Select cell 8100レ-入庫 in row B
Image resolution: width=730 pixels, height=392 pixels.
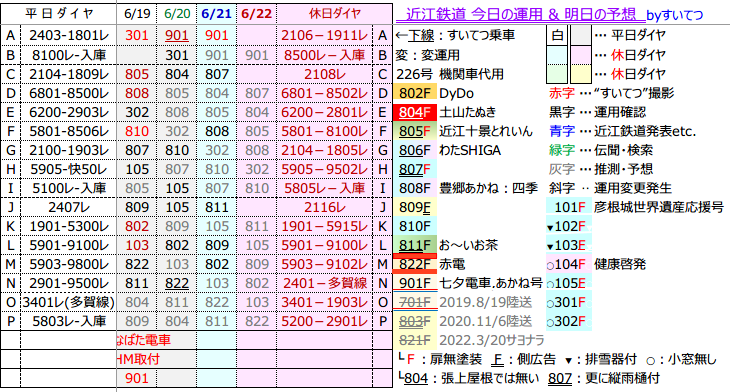tap(68, 55)
